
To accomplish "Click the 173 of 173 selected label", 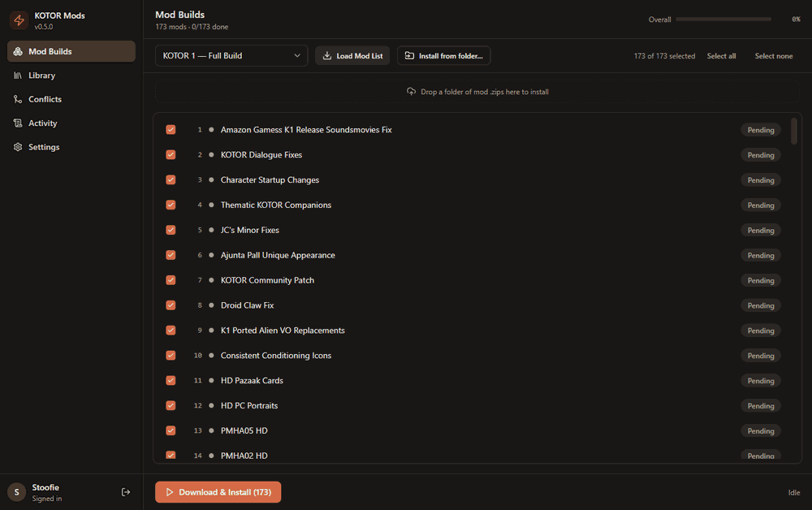I will pyautogui.click(x=664, y=56).
